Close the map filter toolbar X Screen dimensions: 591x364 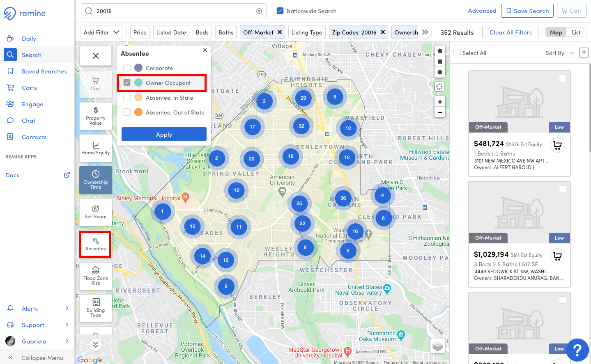point(96,56)
